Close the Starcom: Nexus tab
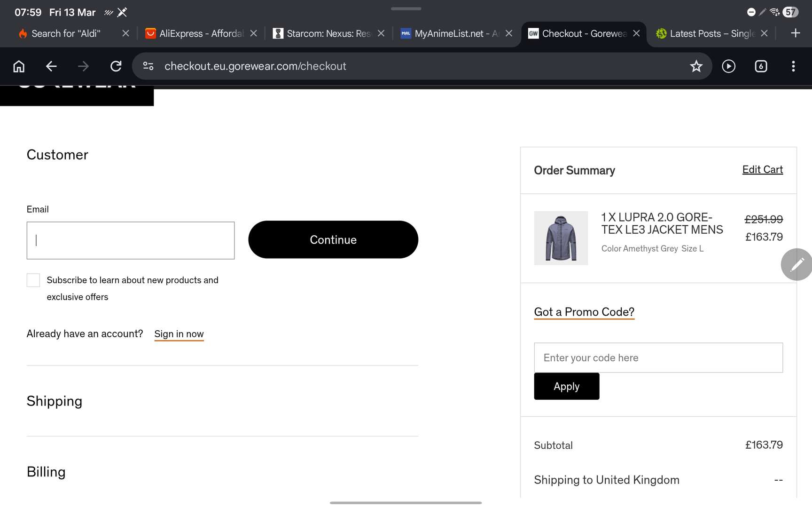 381,33
